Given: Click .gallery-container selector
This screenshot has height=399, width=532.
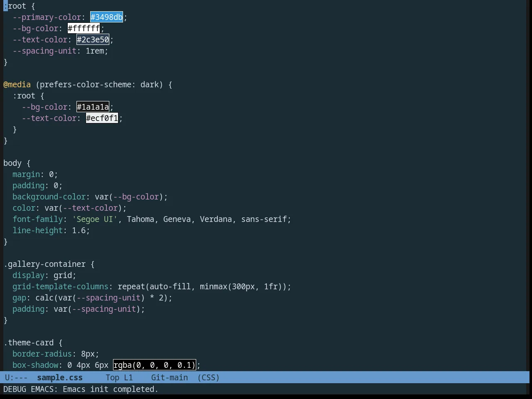Looking at the screenshot, I should coord(44,264).
